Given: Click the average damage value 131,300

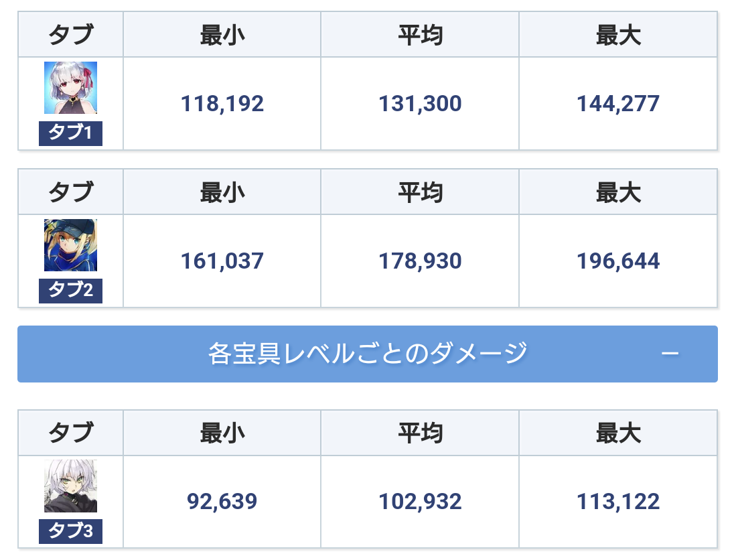Looking at the screenshot, I should pos(420,104).
